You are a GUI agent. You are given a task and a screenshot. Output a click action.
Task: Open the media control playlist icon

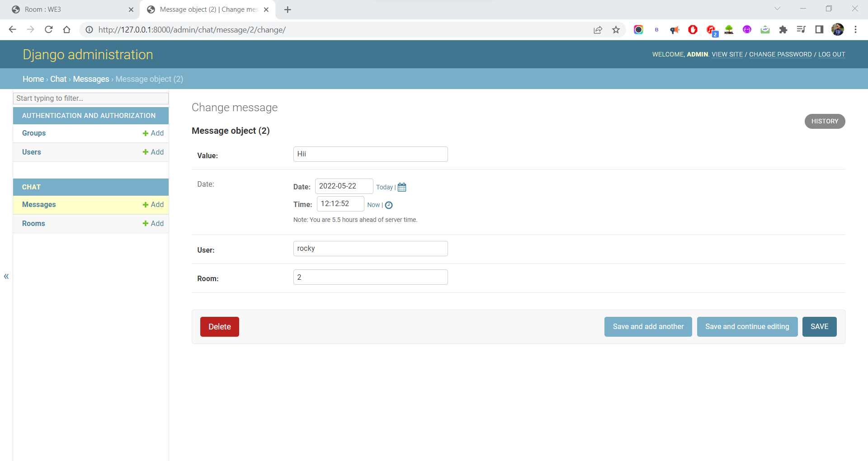coord(801,30)
